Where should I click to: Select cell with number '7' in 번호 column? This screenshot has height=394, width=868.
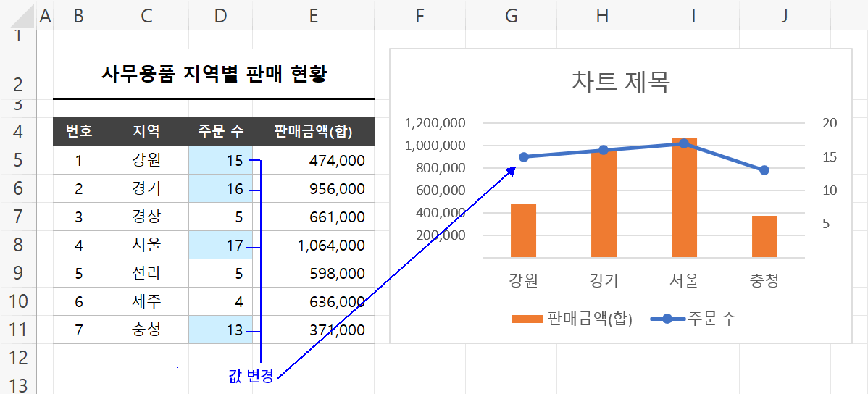pos(78,330)
